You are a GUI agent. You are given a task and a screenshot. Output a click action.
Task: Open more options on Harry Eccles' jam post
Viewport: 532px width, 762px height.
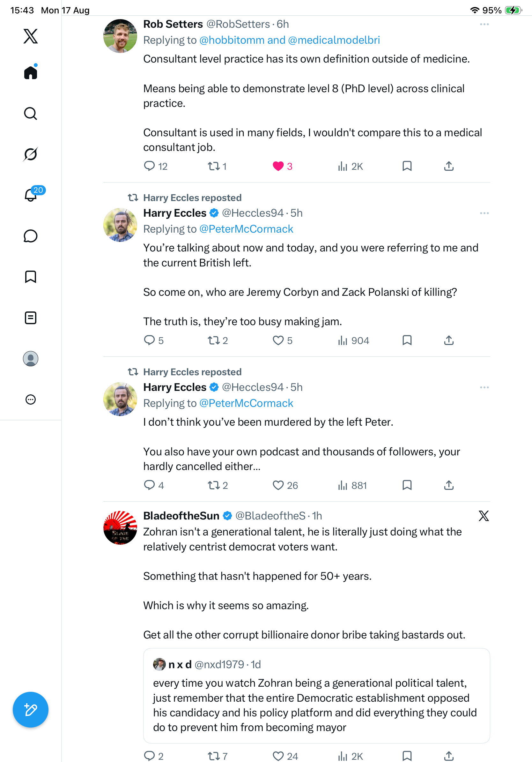point(484,213)
